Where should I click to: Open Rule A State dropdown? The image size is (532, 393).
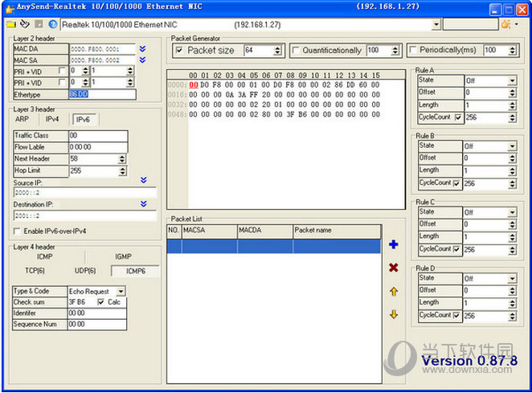point(512,81)
